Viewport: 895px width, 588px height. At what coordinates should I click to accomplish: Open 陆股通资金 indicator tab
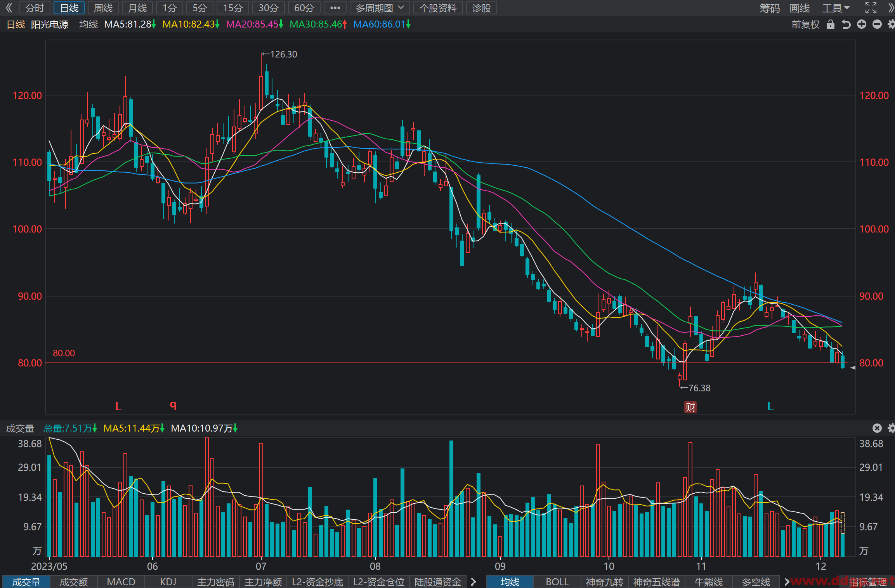[438, 582]
